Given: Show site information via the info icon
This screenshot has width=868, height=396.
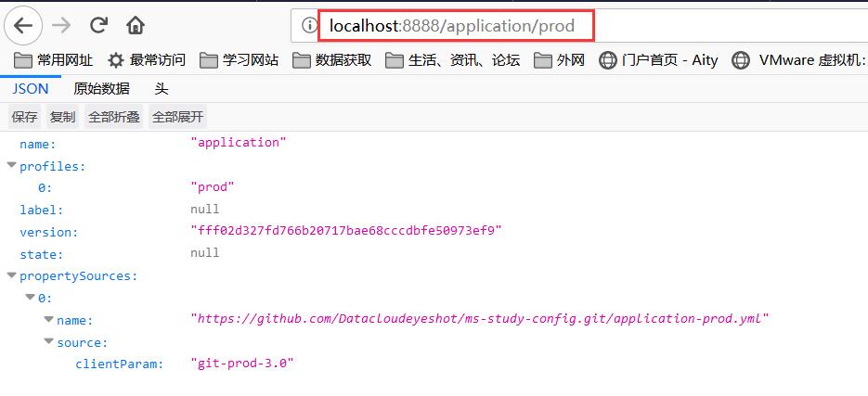Looking at the screenshot, I should pyautogui.click(x=309, y=25).
